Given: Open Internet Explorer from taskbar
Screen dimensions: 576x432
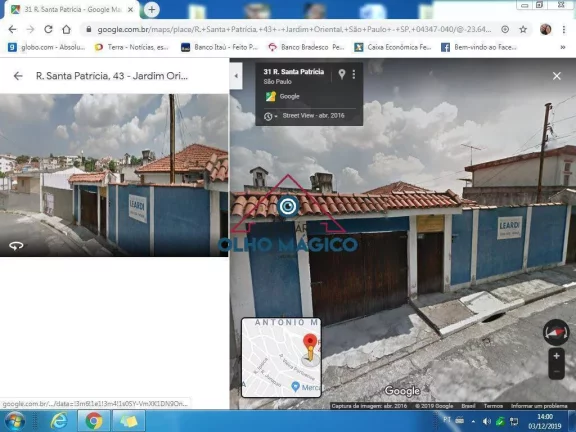Looking at the screenshot, I should tap(59, 421).
